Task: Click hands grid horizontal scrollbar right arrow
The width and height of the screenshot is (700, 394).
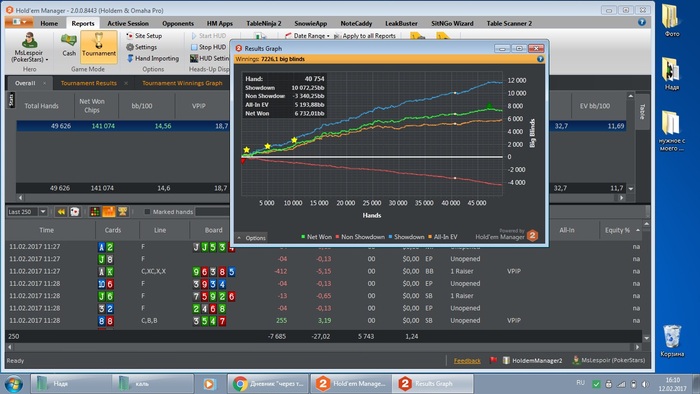Action: click(638, 347)
